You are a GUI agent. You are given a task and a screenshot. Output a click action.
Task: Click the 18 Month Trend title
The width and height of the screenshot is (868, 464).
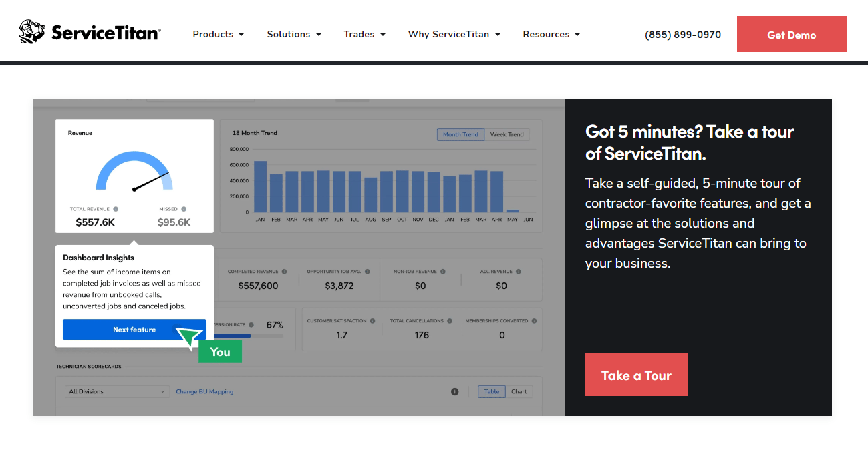coord(255,133)
